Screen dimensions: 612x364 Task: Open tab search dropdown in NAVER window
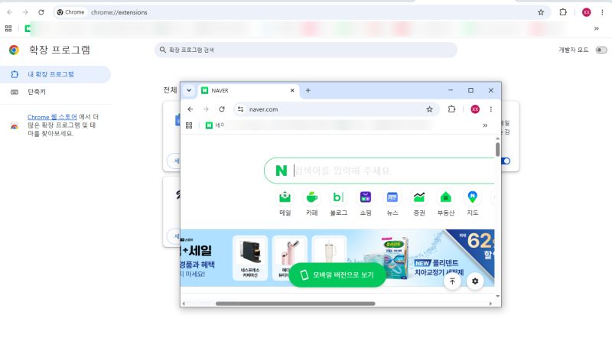(189, 90)
